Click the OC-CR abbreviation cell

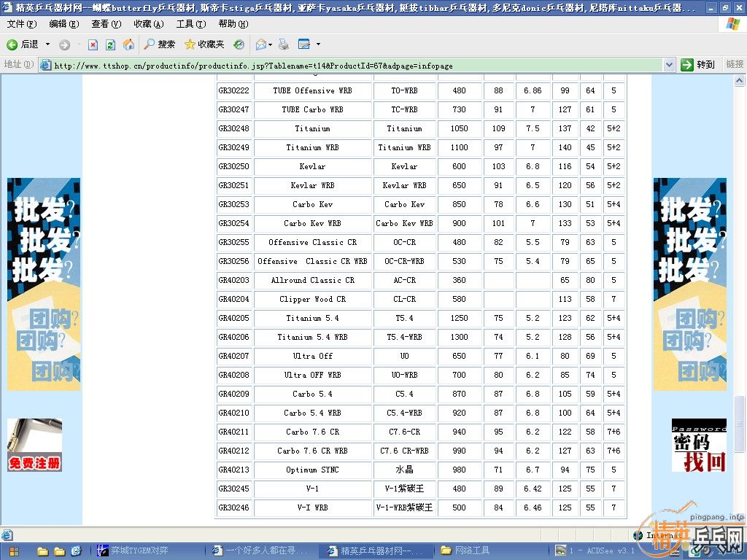(x=404, y=242)
